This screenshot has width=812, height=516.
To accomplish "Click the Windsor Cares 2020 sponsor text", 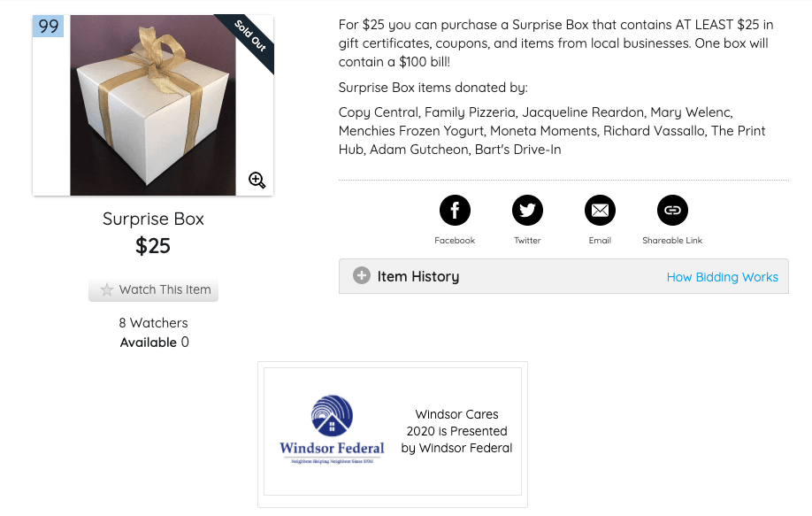I will (x=456, y=431).
